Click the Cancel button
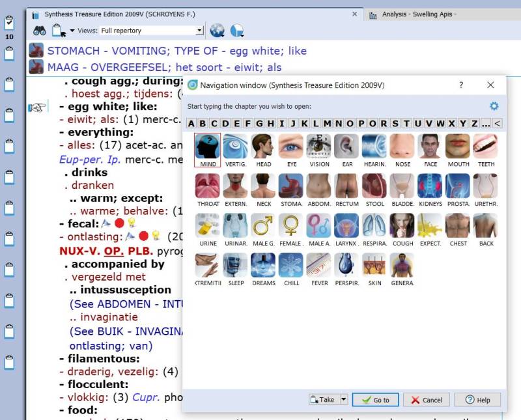Viewport: 521px width, 420px height. coord(427,400)
